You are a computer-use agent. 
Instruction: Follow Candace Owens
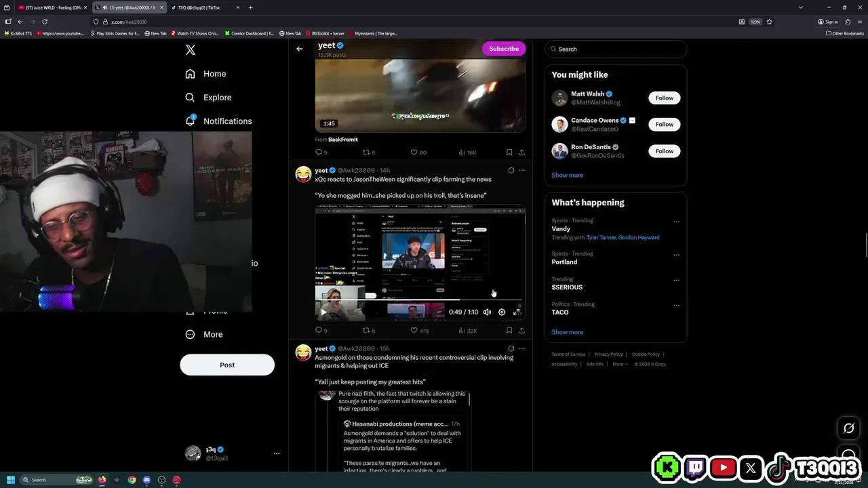point(665,125)
